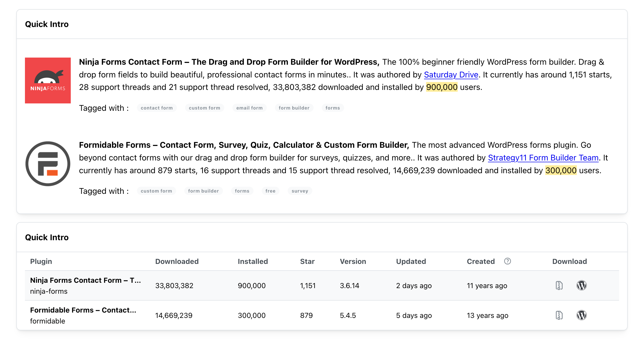This screenshot has width=644, height=350.
Task: Click the '13 years ago' created cell
Action: [487, 315]
